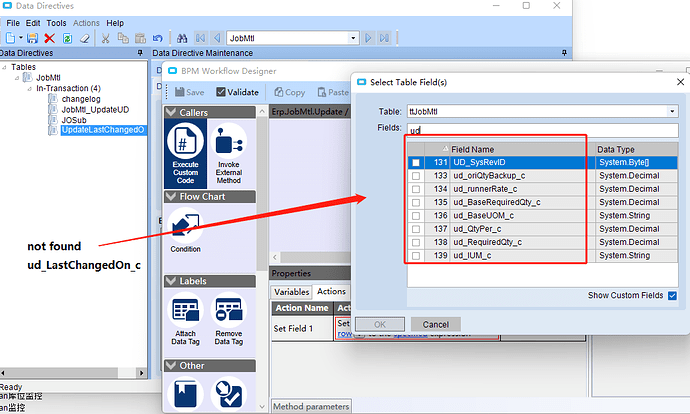Check the ud_oriQtyBackup_c field checkbox
This screenshot has height=414, width=690.
point(416,176)
